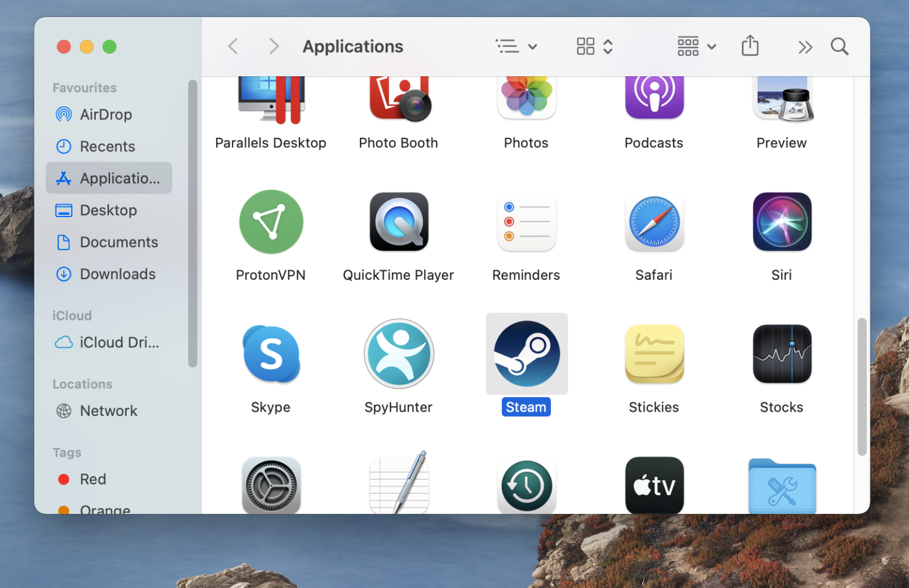The image size is (909, 588).
Task: Select the Apple TV app icon
Action: (654, 485)
